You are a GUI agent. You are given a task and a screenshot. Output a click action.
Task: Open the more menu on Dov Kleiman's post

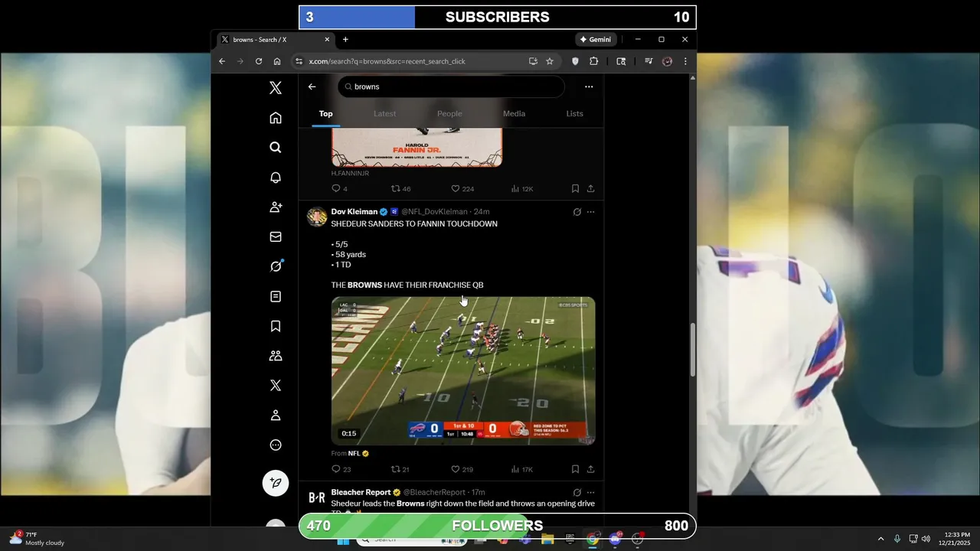[590, 212]
